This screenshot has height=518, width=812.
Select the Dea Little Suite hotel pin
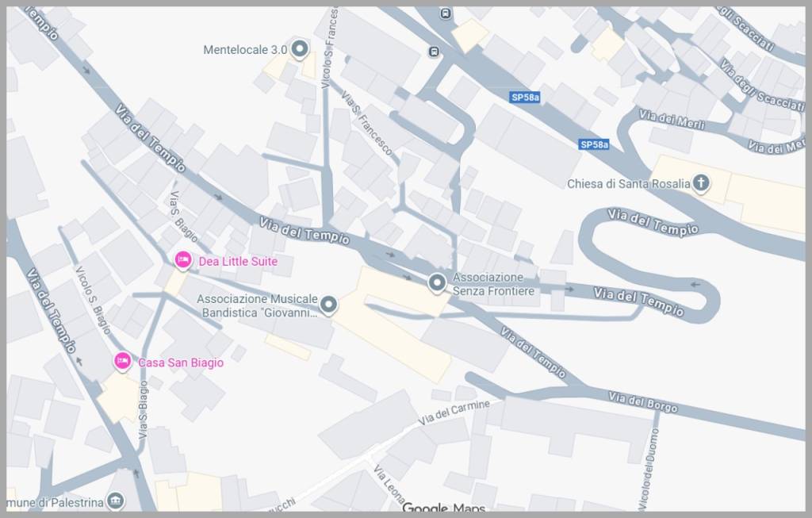[x=183, y=260]
